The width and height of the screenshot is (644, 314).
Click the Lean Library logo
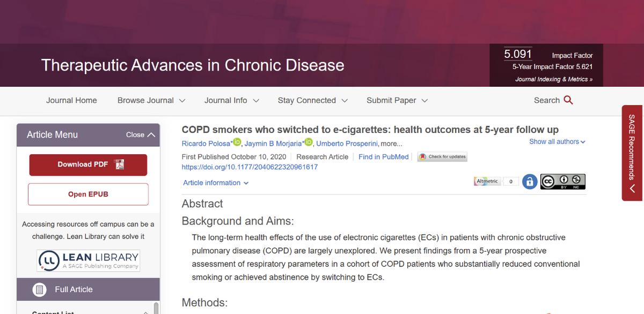point(89,259)
